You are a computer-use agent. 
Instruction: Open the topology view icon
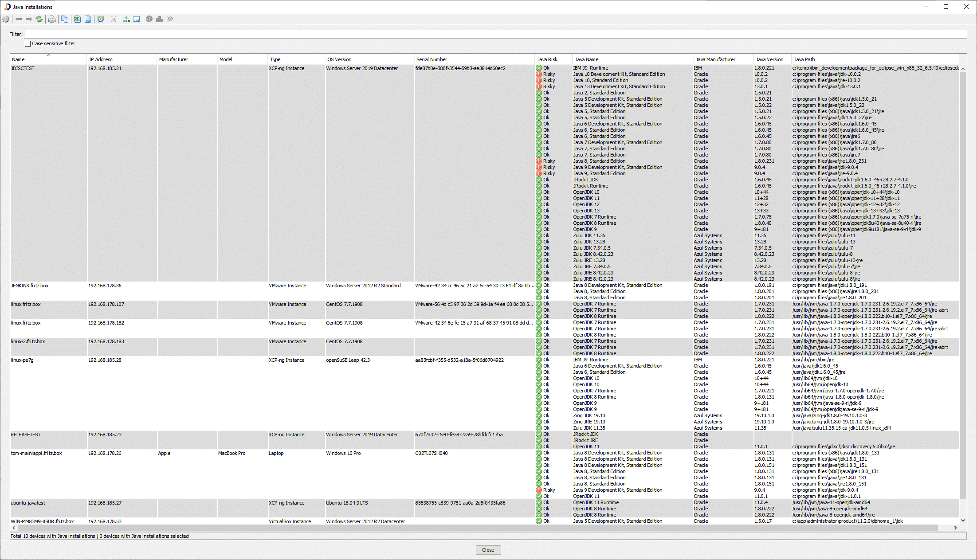click(x=126, y=19)
